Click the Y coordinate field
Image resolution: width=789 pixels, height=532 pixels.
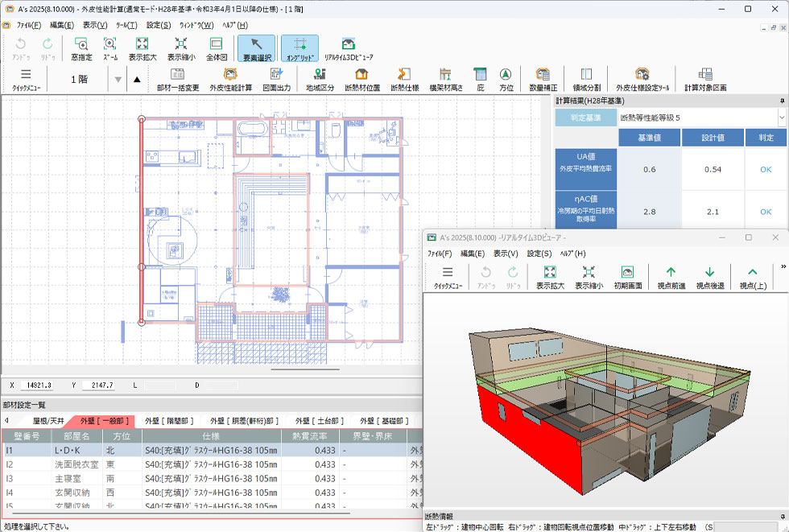pyautogui.click(x=98, y=386)
